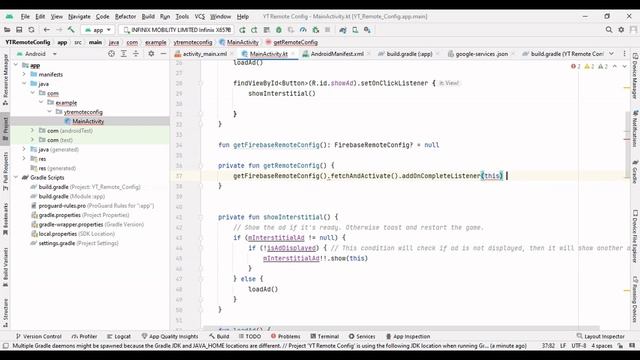Click the Sync/Reload toolbar icon
640x360 pixels.
tap(31, 30)
